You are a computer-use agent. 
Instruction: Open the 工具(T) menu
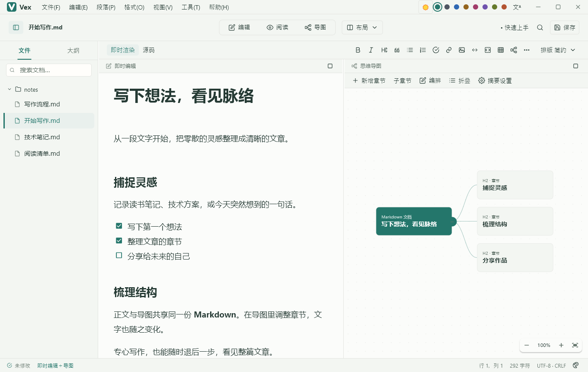[191, 7]
